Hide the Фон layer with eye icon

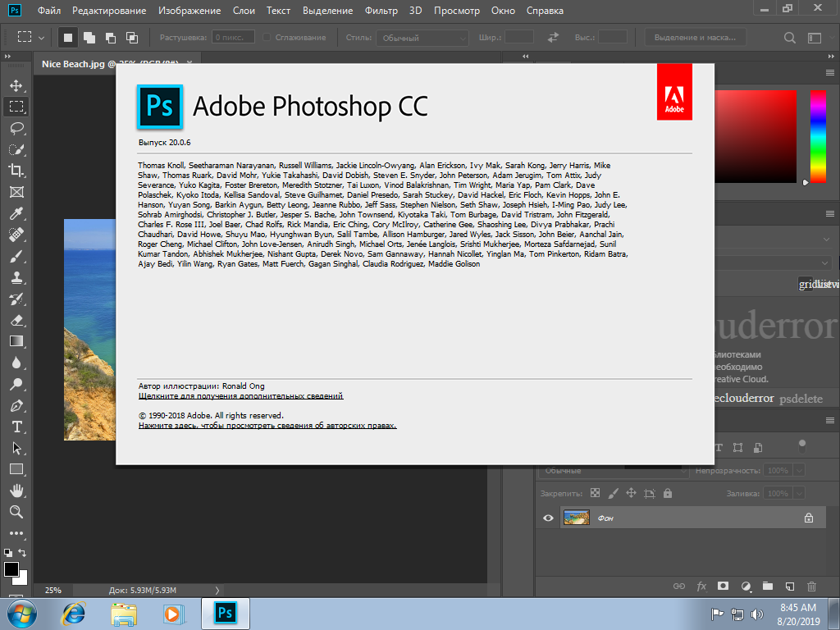pyautogui.click(x=549, y=518)
